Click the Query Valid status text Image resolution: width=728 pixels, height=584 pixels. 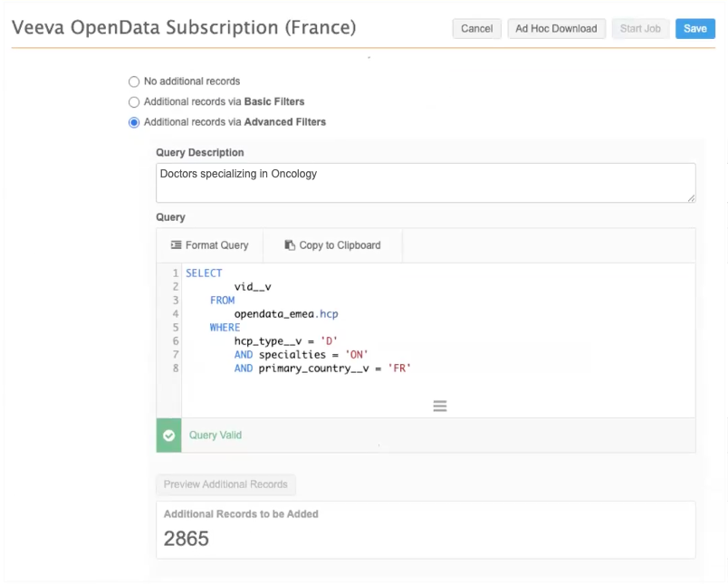coord(216,435)
